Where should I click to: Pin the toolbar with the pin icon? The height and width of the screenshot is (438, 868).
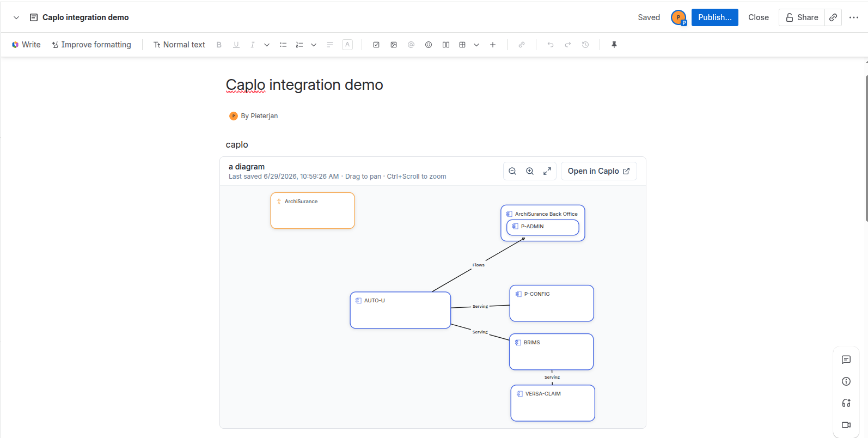pyautogui.click(x=614, y=45)
